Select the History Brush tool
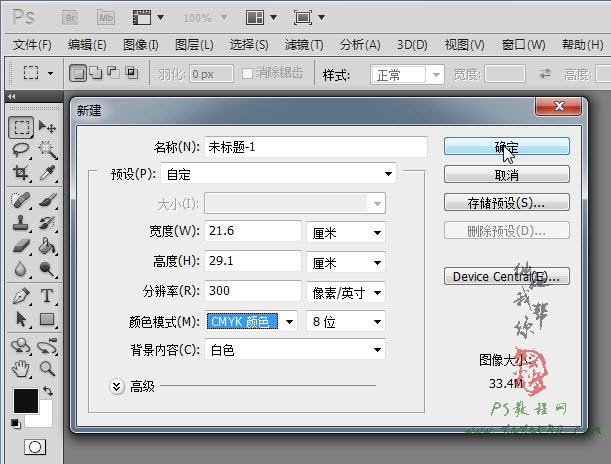This screenshot has width=611, height=464. pyautogui.click(x=47, y=223)
